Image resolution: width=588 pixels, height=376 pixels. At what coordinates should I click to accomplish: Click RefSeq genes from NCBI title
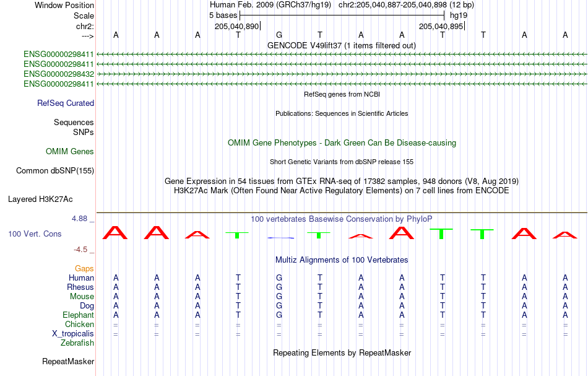(342, 94)
